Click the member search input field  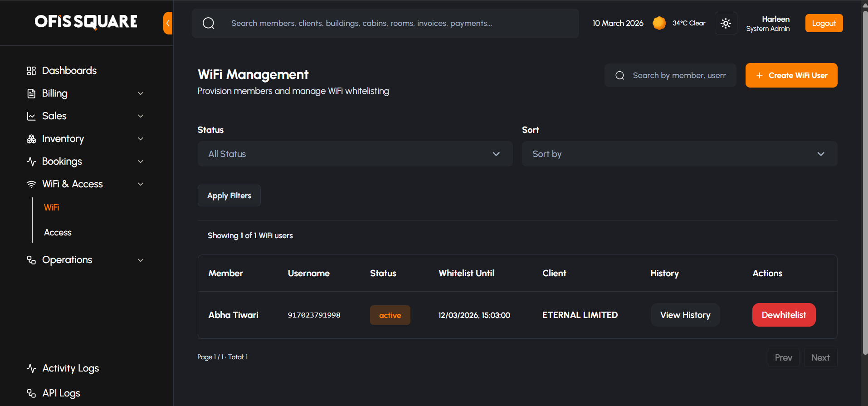678,75
